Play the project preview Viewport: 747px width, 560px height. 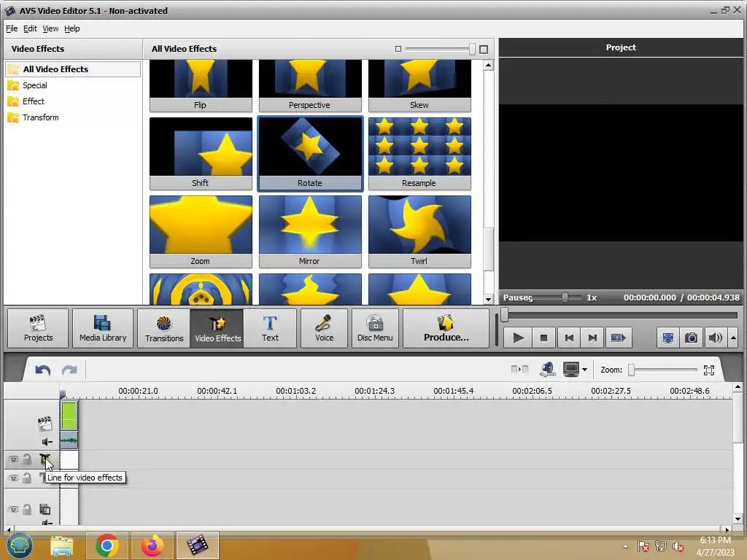click(x=519, y=338)
